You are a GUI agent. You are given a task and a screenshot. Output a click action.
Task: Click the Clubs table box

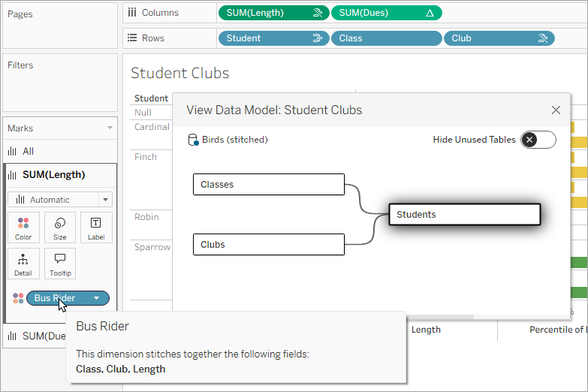click(268, 244)
